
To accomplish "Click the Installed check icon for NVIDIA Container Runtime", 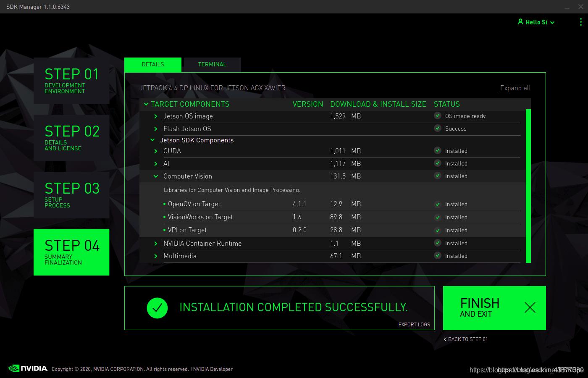I will pos(438,243).
